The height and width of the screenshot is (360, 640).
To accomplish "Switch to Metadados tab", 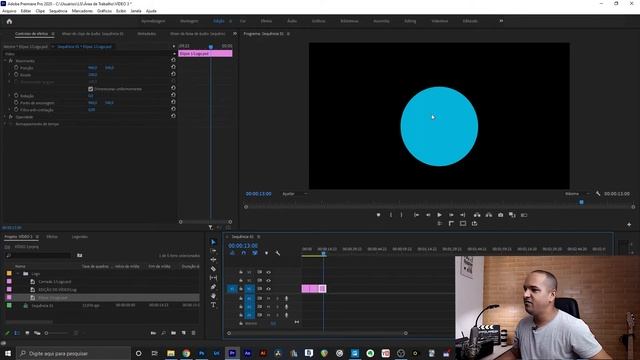I will click(147, 33).
